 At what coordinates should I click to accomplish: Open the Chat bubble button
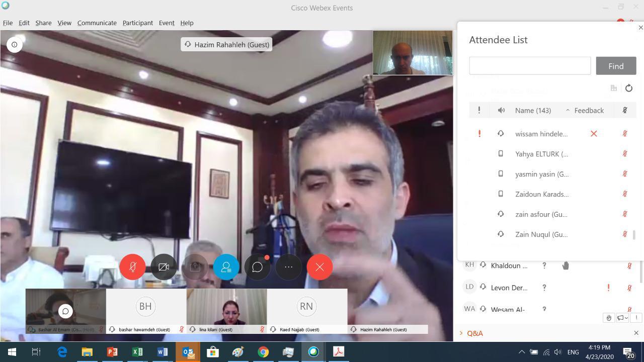(x=257, y=267)
